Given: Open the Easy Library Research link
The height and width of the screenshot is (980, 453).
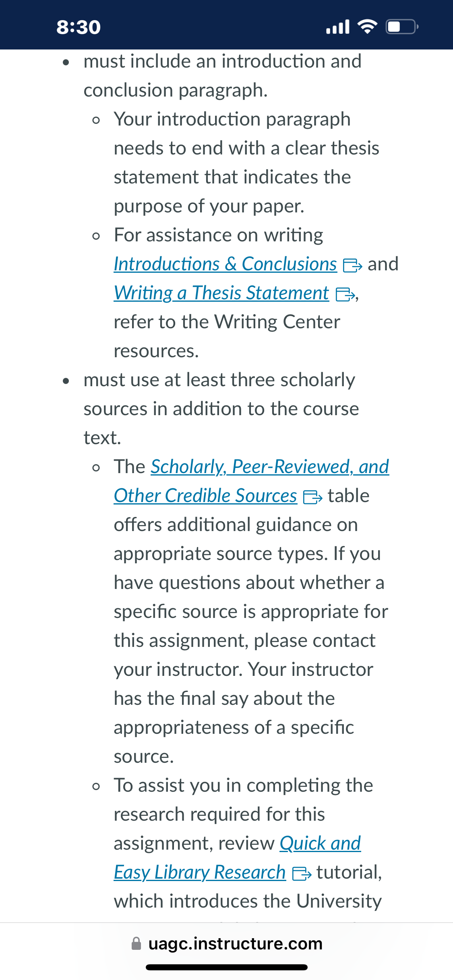Looking at the screenshot, I should (200, 873).
